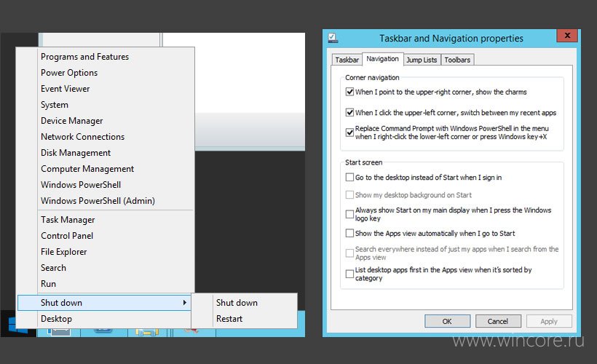Launch Disk Management
Viewport: 597px width, 364px height.
pyautogui.click(x=104, y=153)
